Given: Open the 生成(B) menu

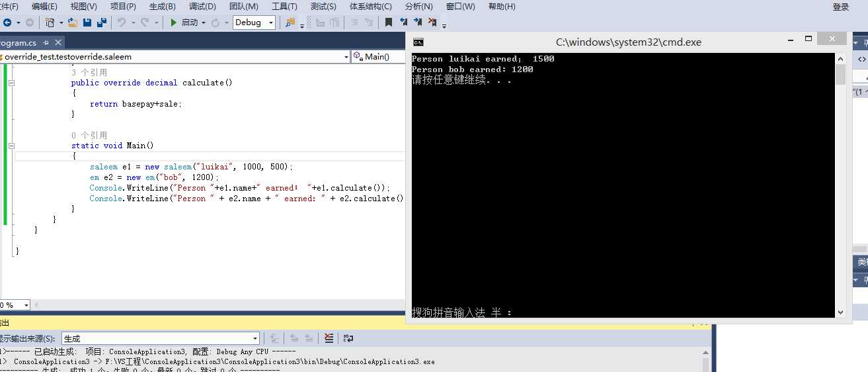Looking at the screenshot, I should 163,7.
